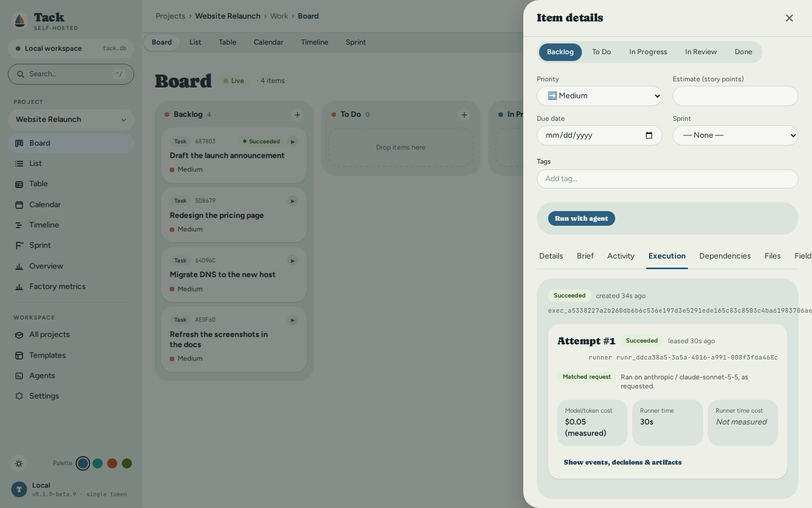Screen dimensions: 812x508
Task: Click play on 'Draft the launch announcement' card
Action: pos(292,142)
